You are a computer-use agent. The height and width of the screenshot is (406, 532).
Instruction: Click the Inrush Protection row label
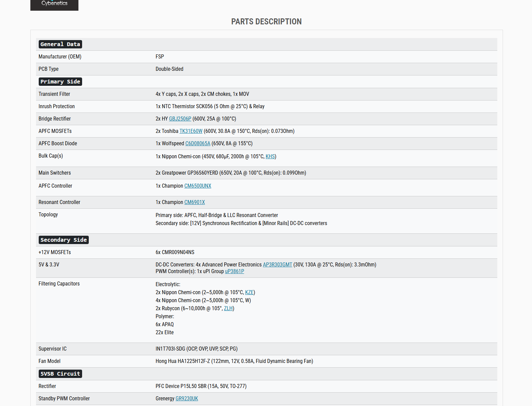(56, 107)
